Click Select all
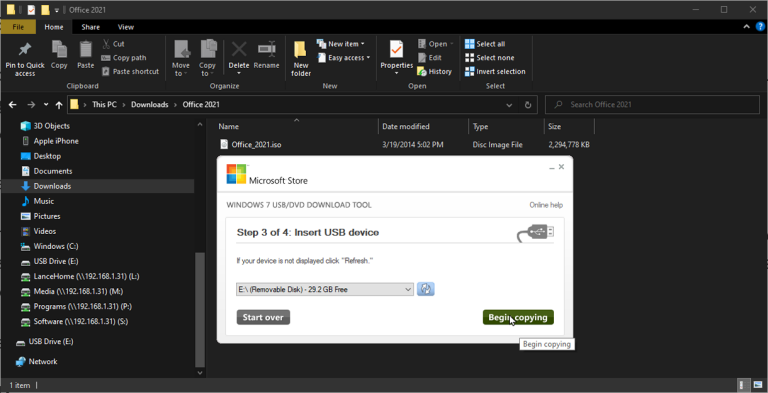 point(485,44)
